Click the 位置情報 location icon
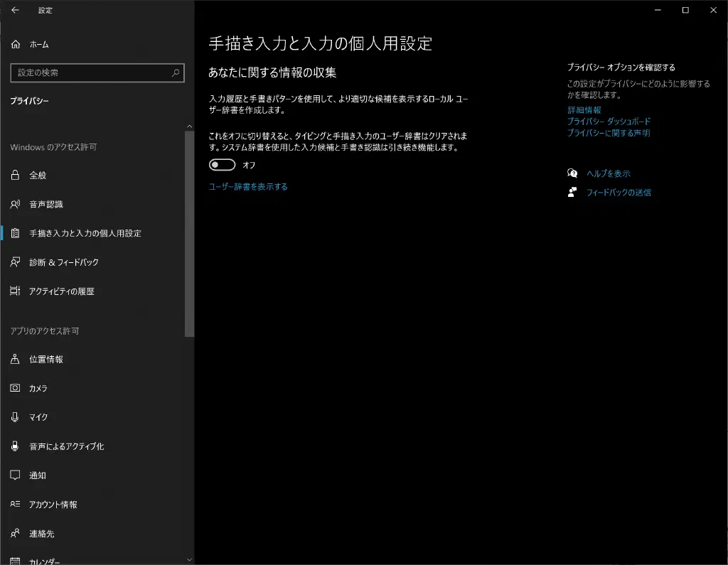The height and width of the screenshot is (565, 728). pos(15,360)
